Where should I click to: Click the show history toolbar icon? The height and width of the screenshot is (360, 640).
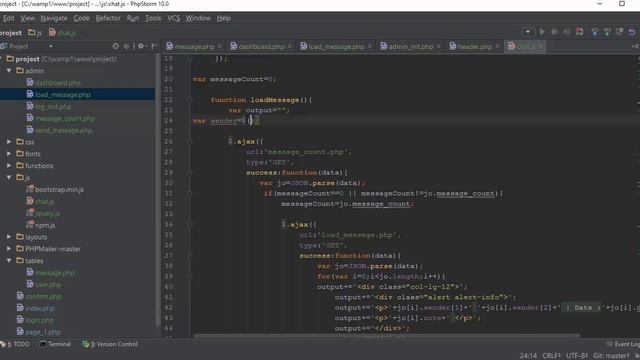point(620,32)
